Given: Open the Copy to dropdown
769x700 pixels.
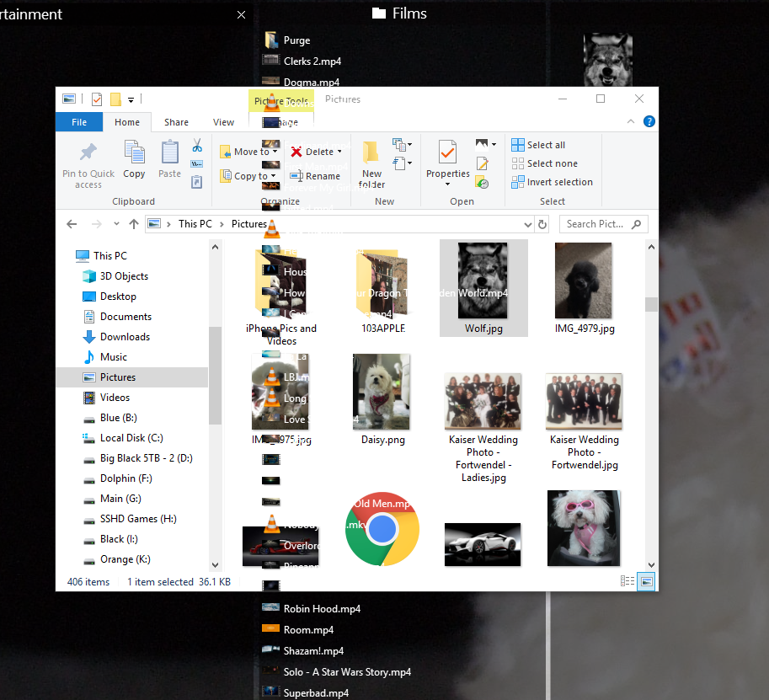Looking at the screenshot, I should tap(248, 176).
